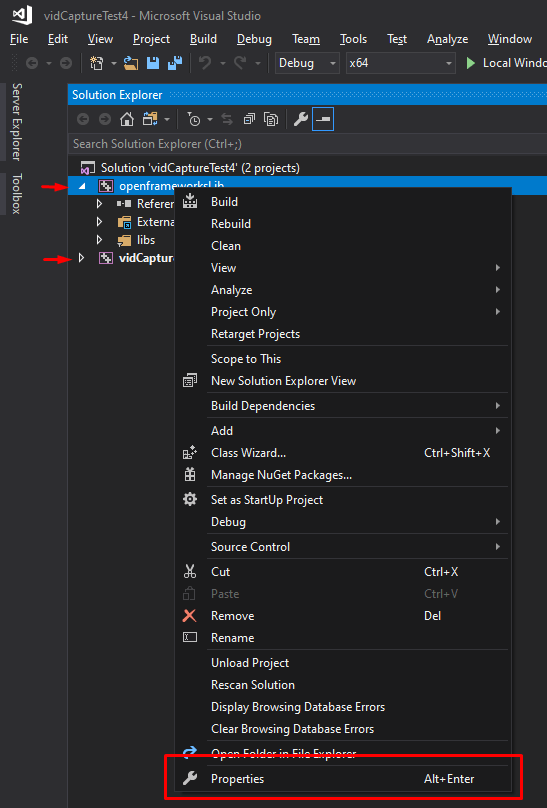The image size is (547, 808).
Task: Open the Switch Views dropdown arrow
Action: point(167,120)
